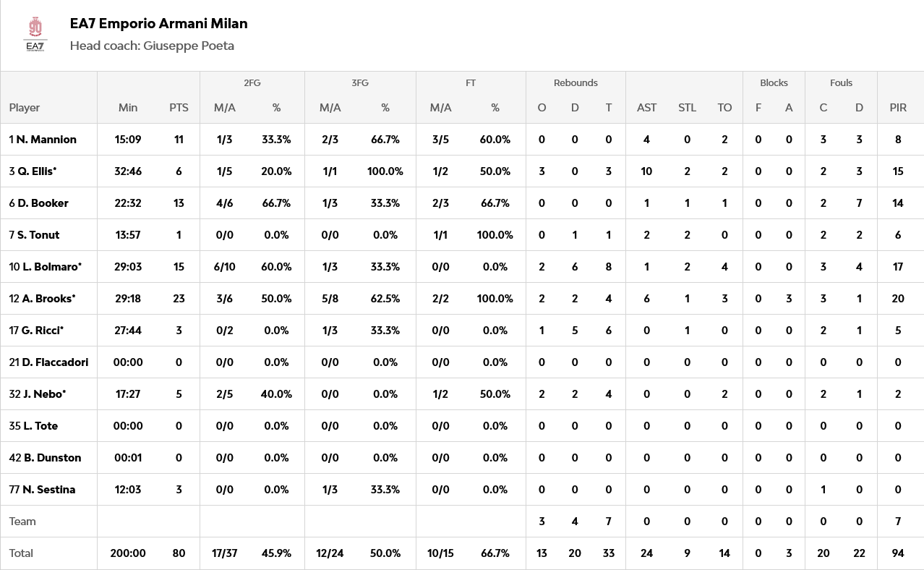Click the EA7 Milan team logo
This screenshot has height=570, width=924.
point(35,35)
